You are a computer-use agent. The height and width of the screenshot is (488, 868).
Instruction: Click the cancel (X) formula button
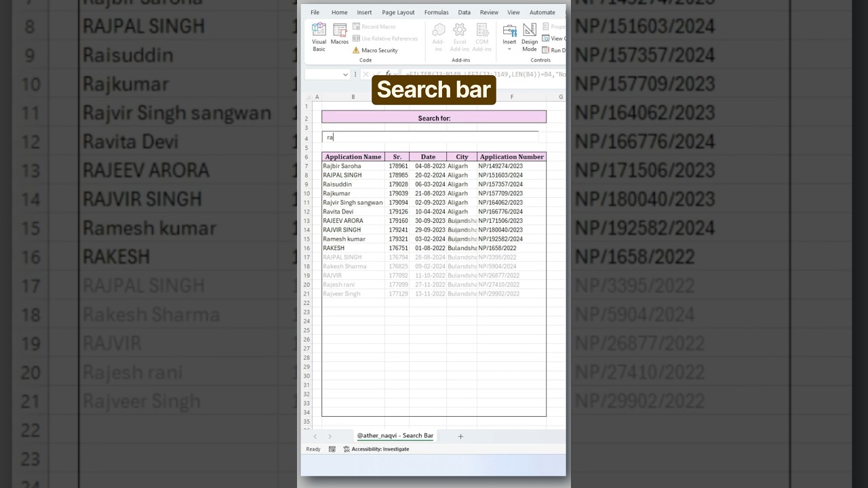point(366,75)
